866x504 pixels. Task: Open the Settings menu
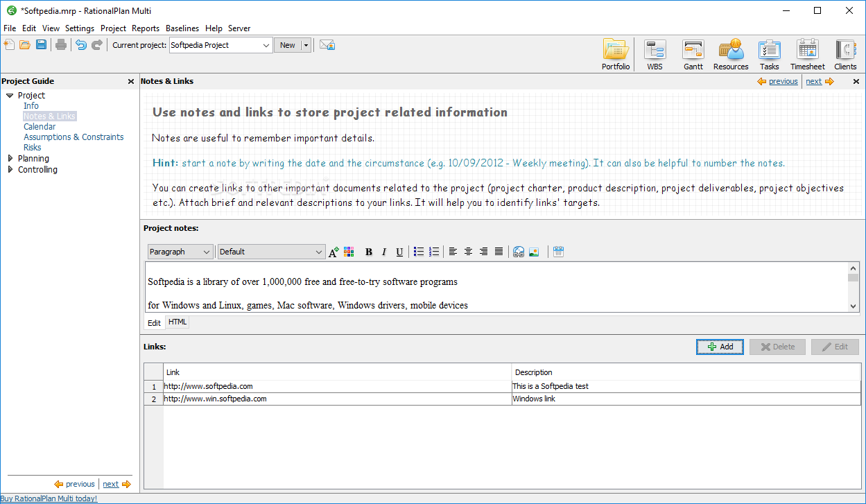(x=80, y=28)
